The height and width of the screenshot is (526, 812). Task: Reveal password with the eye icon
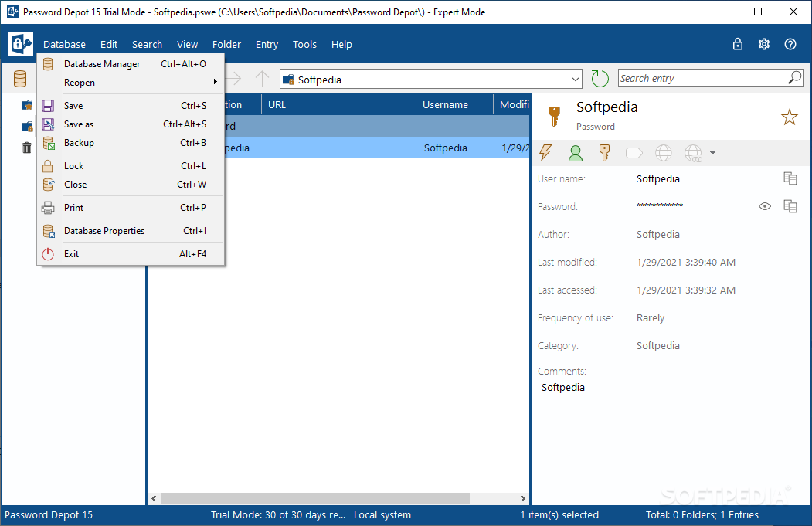coord(765,206)
